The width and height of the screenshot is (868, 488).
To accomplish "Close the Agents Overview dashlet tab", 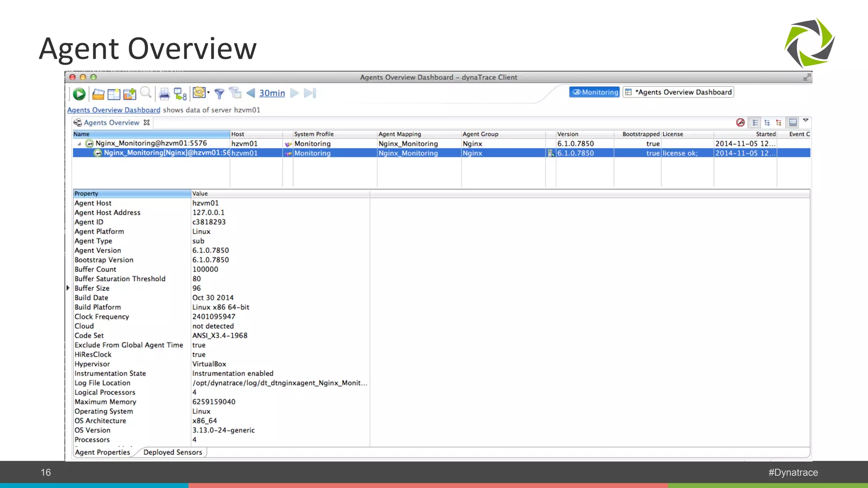I will pos(147,122).
